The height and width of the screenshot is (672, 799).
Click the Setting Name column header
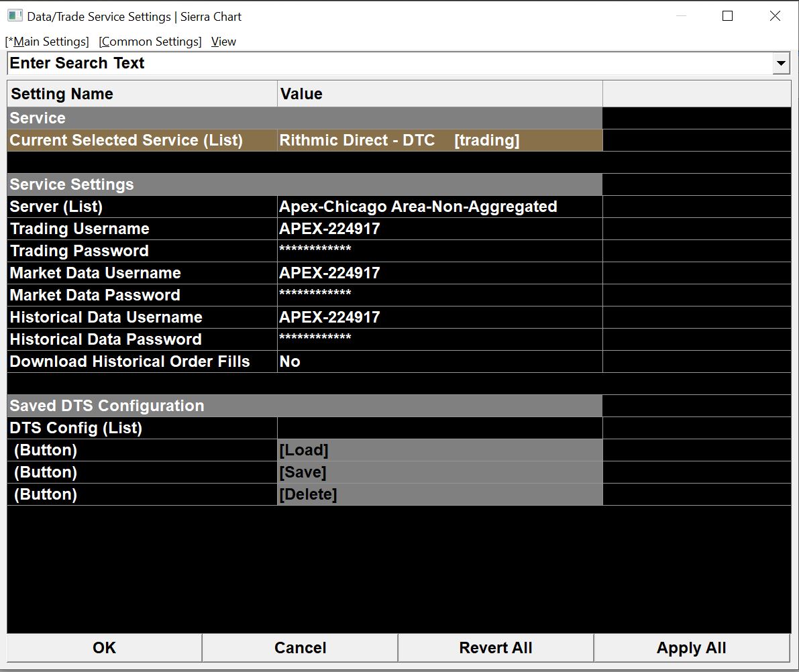click(142, 94)
